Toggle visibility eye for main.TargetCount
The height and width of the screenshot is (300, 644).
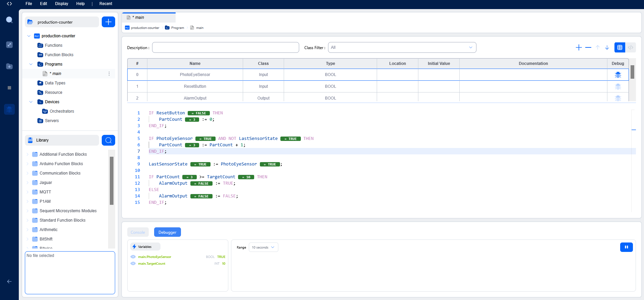point(133,264)
